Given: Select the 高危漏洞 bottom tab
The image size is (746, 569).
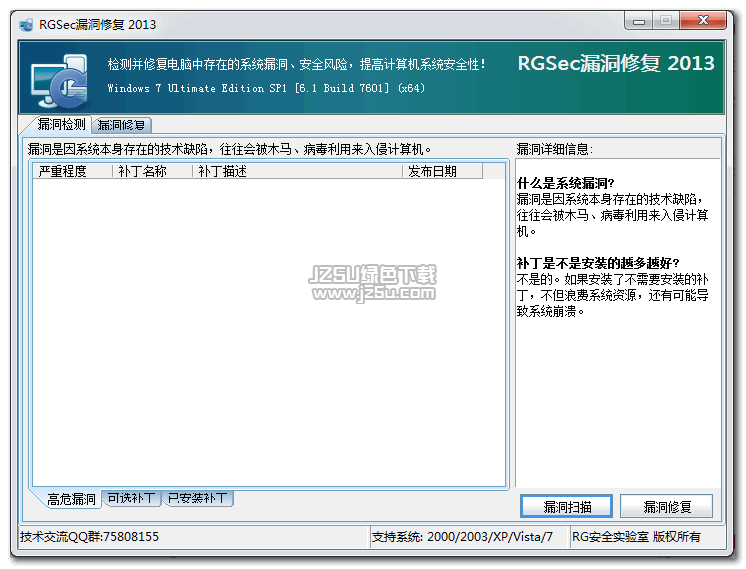Looking at the screenshot, I should (x=71, y=499).
